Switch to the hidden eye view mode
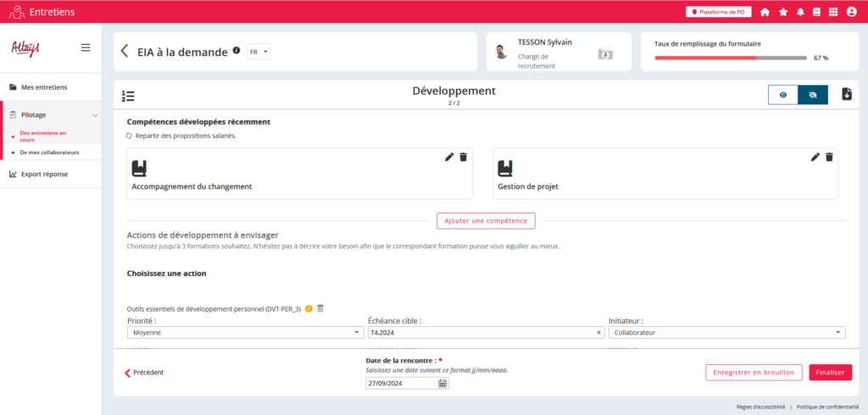This screenshot has width=868, height=415. 812,95
